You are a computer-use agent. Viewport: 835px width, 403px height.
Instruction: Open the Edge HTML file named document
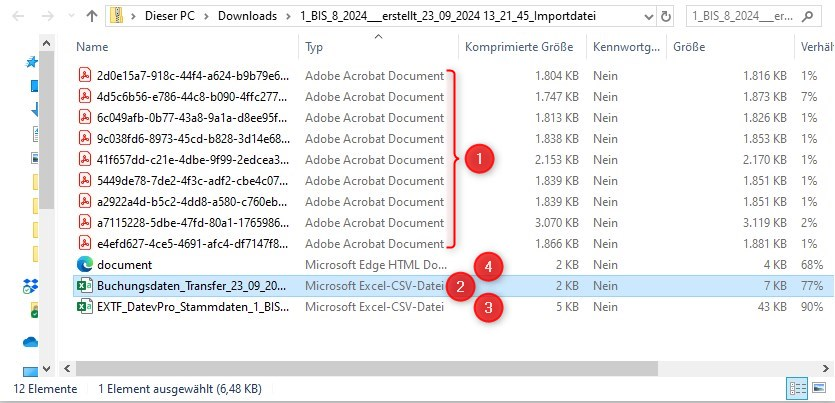tap(124, 265)
